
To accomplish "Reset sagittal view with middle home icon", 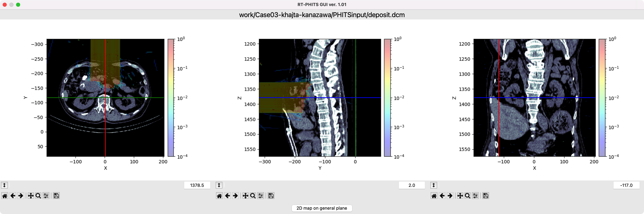I will pyautogui.click(x=219, y=196).
